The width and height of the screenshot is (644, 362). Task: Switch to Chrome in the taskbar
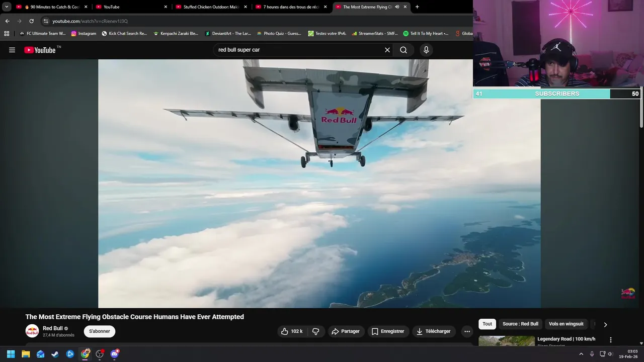pyautogui.click(x=85, y=354)
